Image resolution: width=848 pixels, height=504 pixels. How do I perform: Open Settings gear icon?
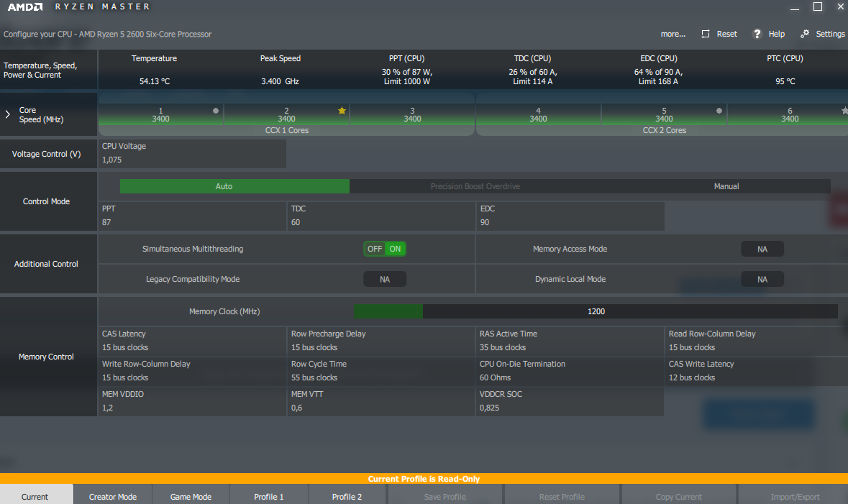click(805, 34)
